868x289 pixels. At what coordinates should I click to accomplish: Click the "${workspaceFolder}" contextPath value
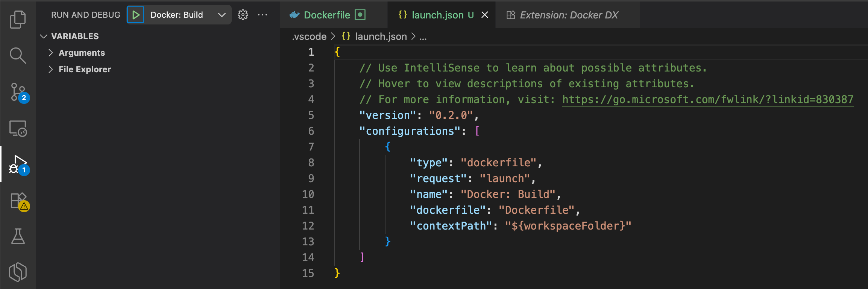(x=568, y=226)
